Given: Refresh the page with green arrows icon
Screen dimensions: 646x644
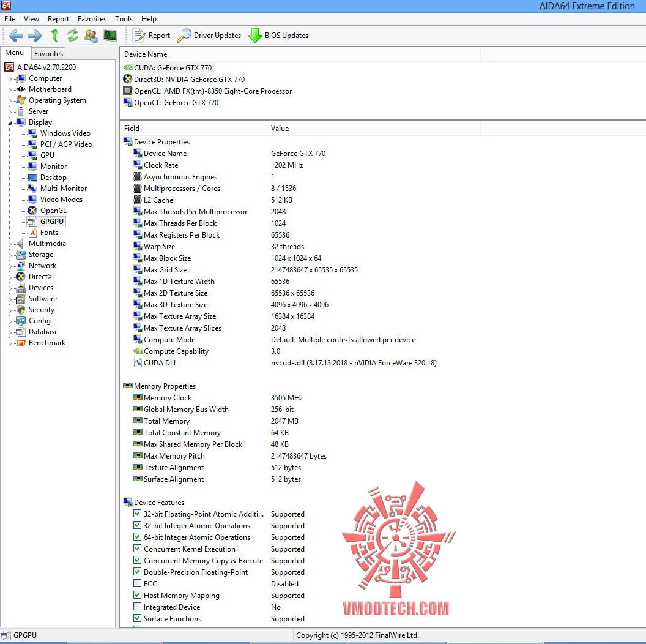Looking at the screenshot, I should [x=73, y=36].
